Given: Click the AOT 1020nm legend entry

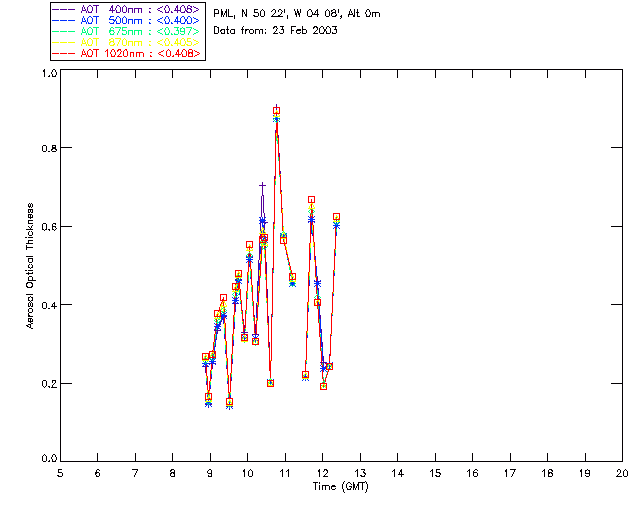Looking at the screenshot, I should point(127,53).
